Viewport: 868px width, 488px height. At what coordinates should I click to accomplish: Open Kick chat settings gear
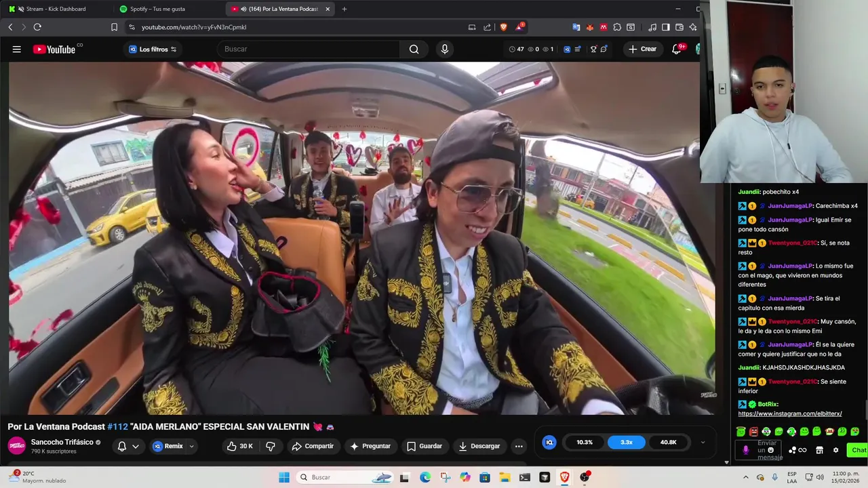[x=835, y=450]
